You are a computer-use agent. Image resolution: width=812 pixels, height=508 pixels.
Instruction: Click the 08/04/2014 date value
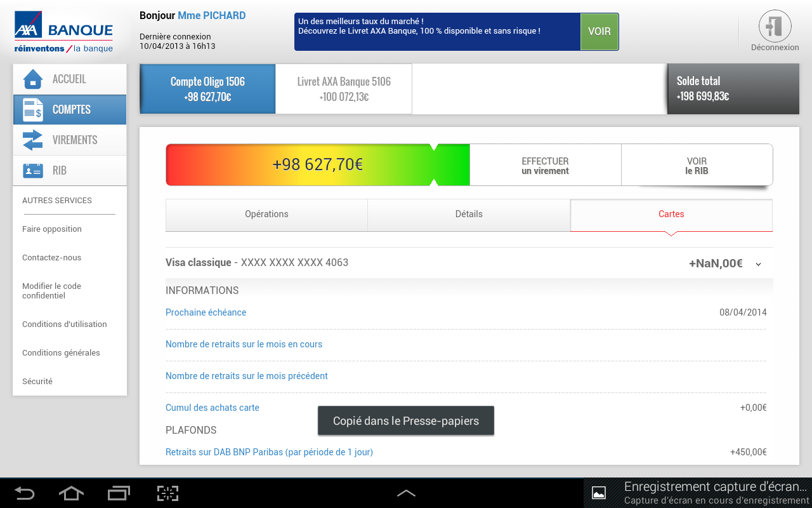click(x=743, y=312)
